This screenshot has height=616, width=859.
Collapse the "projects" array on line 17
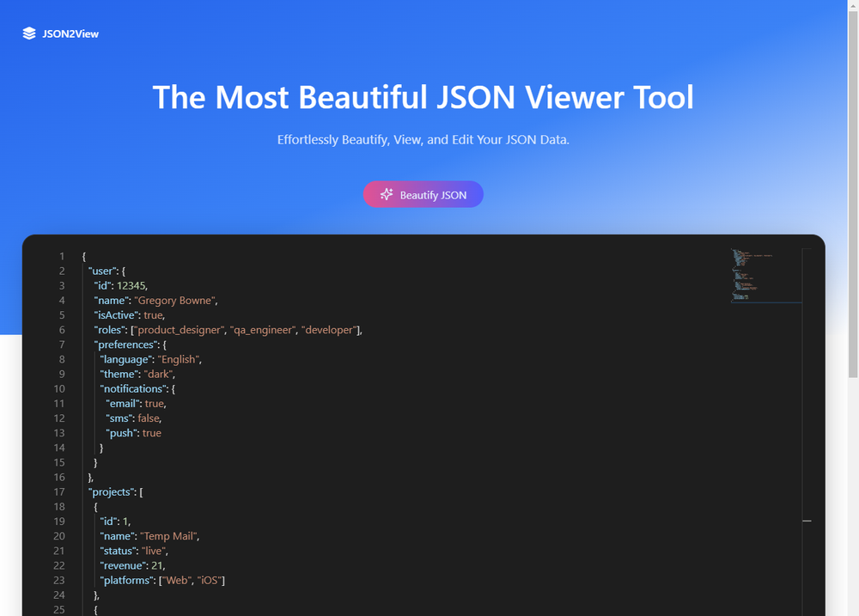(x=75, y=492)
